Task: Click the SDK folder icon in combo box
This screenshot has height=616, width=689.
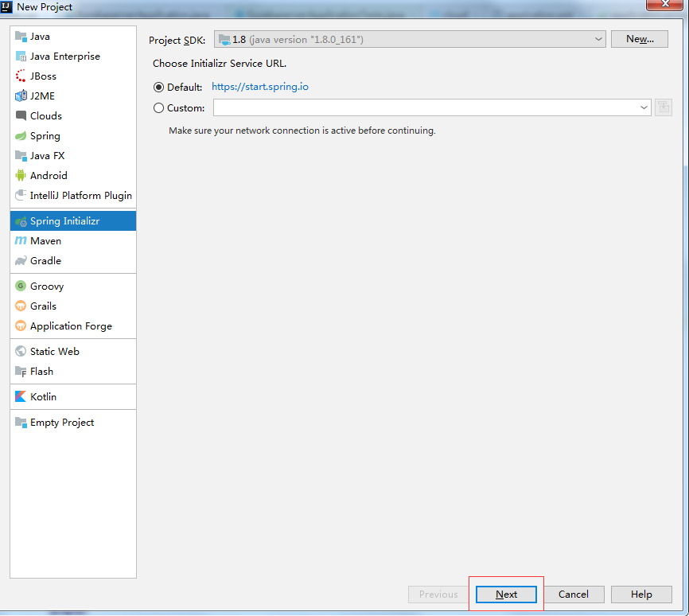Action: pyautogui.click(x=224, y=40)
